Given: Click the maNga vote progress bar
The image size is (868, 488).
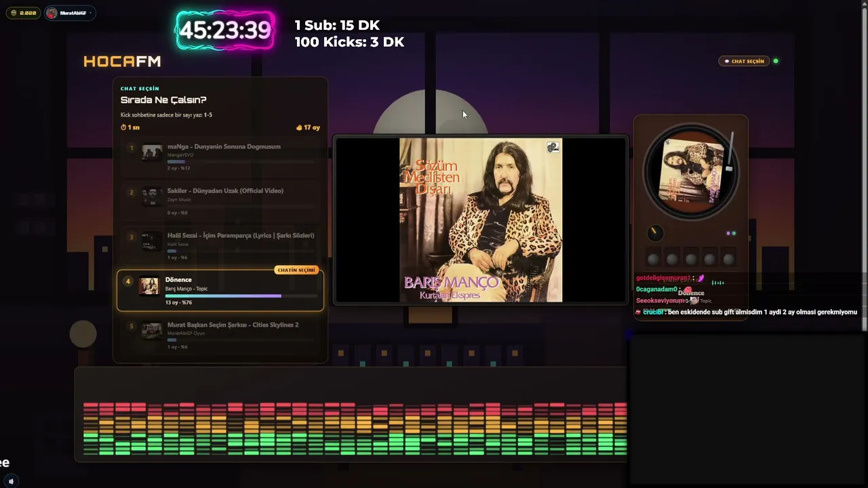Looking at the screenshot, I should (x=241, y=162).
